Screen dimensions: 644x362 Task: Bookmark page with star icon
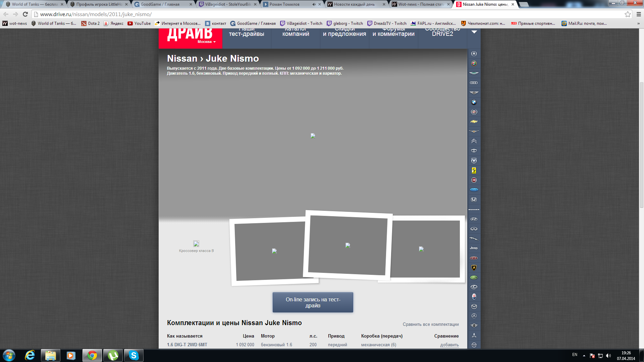(x=628, y=14)
